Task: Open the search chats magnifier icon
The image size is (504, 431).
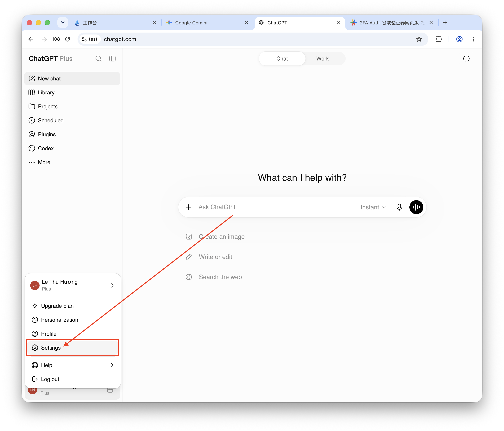Action: 98,59
